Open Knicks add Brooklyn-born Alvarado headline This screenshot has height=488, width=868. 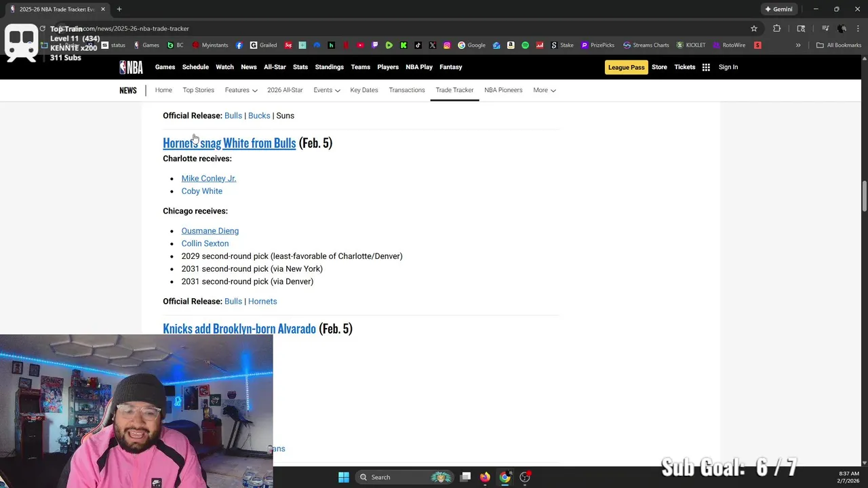[239, 329]
